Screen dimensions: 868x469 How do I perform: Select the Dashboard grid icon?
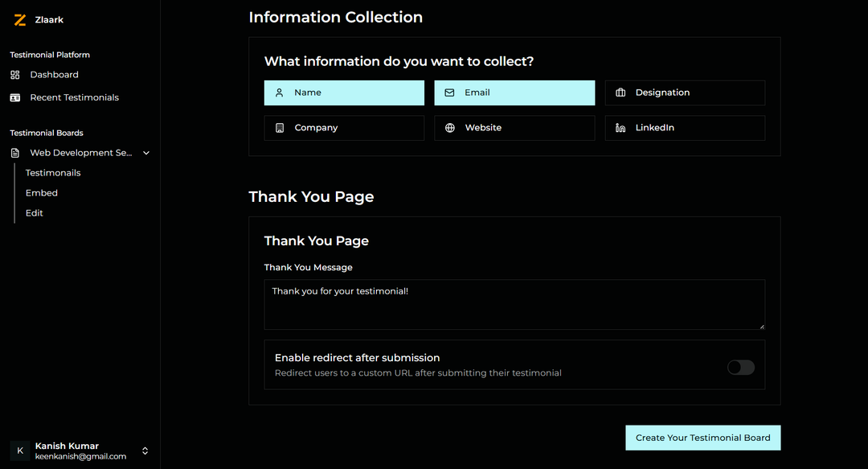(14, 74)
